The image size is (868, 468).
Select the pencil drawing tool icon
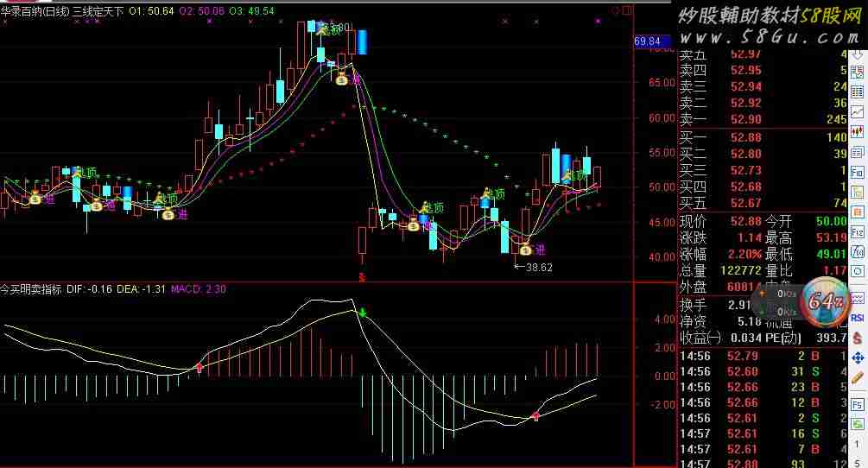pos(858,379)
